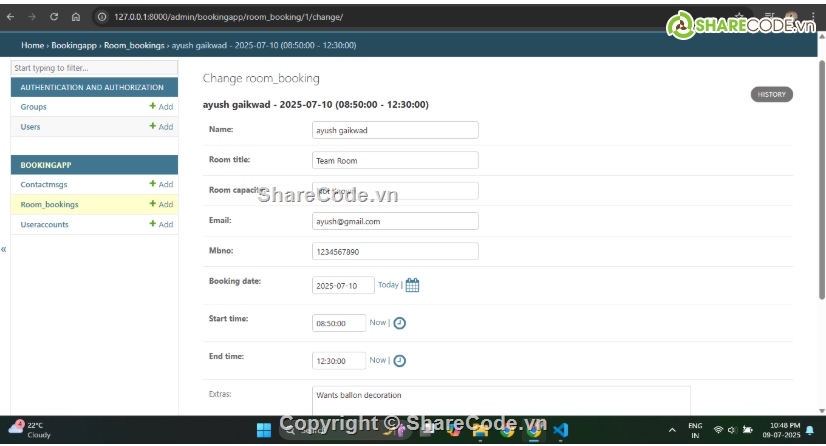This screenshot has height=446, width=826.
Task: Open the Windows Start menu
Action: click(x=264, y=430)
